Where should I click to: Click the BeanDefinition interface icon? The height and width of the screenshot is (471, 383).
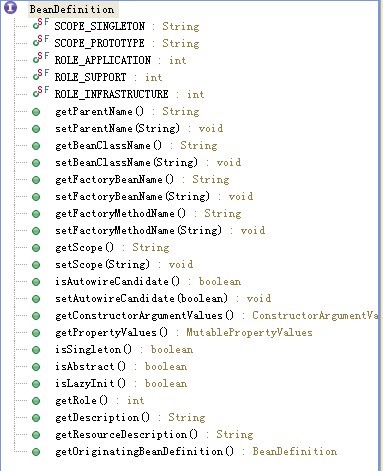click(10, 7)
